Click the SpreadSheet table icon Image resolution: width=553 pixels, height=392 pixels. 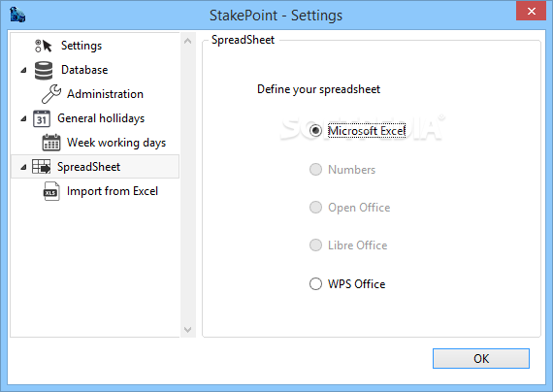tap(42, 167)
